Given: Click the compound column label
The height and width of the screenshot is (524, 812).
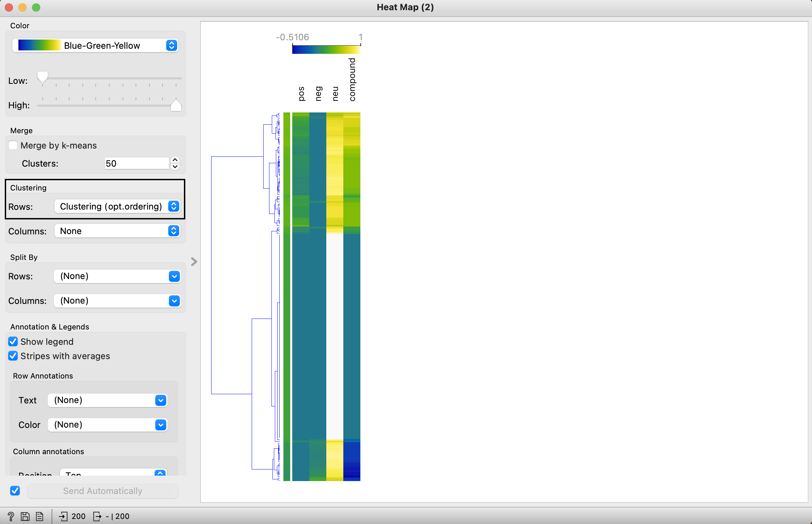Looking at the screenshot, I should pos(352,79).
